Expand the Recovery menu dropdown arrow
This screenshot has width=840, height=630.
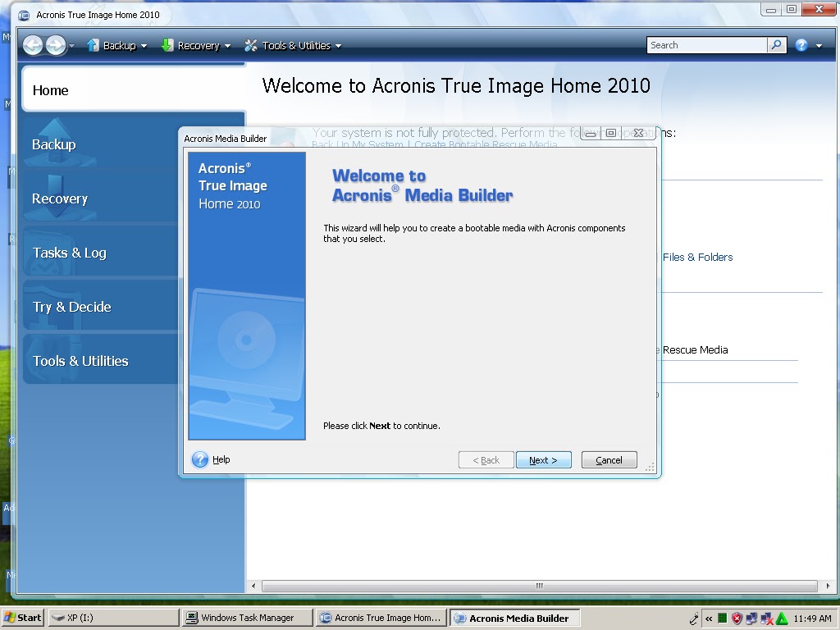228,47
